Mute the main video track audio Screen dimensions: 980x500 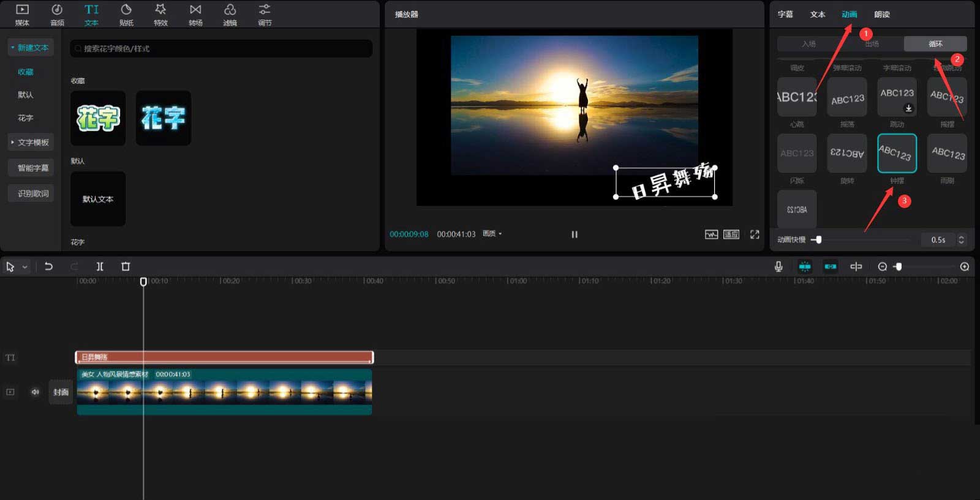click(35, 392)
